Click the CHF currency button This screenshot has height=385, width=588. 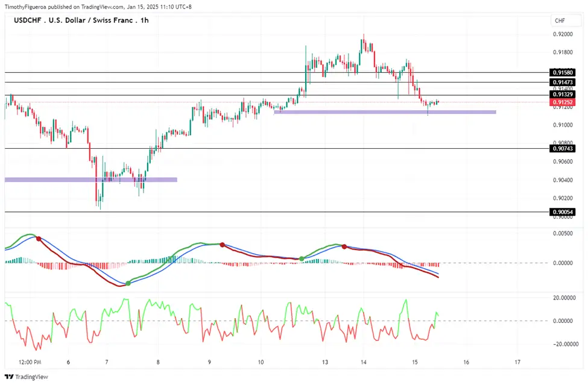point(566,20)
